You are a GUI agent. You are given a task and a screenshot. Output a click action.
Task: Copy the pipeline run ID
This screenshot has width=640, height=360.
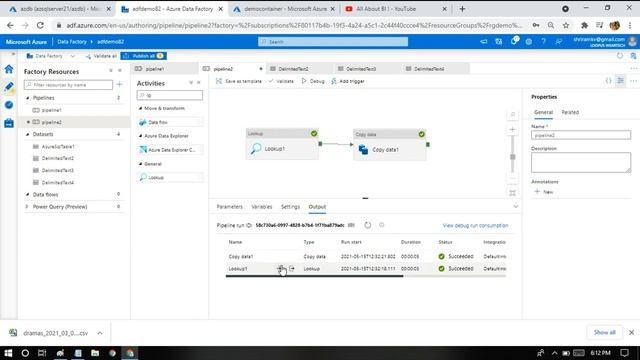click(351, 225)
